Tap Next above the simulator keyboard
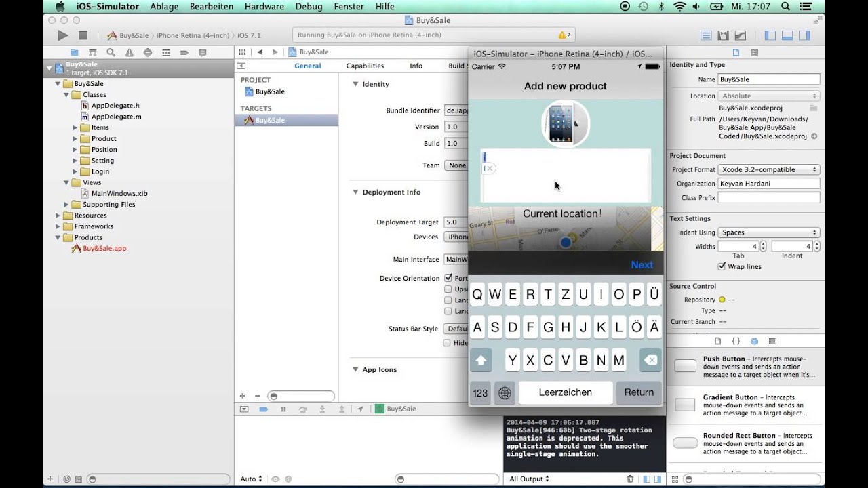Image resolution: width=868 pixels, height=488 pixels. (x=642, y=265)
